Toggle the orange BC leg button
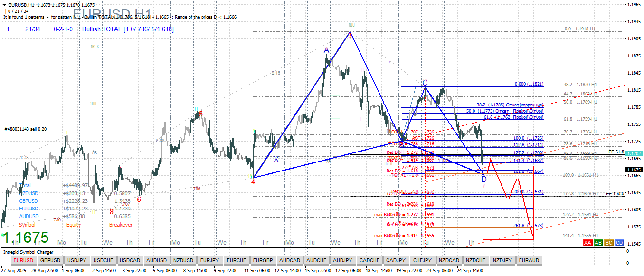Viewport: 644px width, 276px height. (x=608, y=243)
